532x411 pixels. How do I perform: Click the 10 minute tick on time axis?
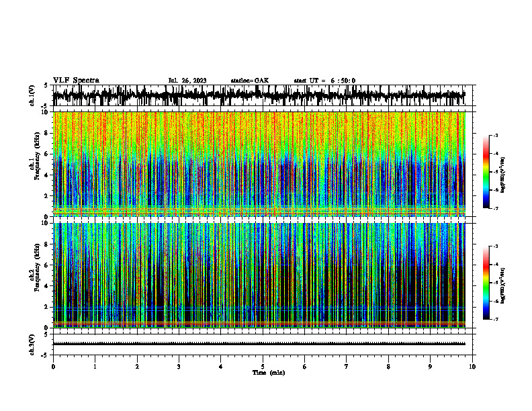pos(472,367)
